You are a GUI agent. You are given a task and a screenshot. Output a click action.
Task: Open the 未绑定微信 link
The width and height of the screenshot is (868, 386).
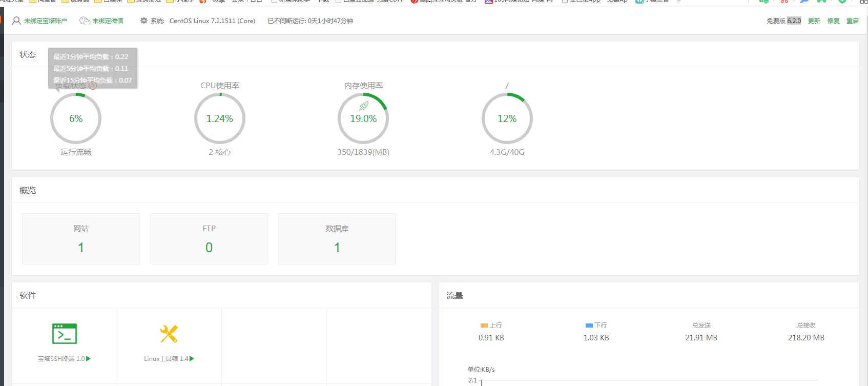(108, 21)
